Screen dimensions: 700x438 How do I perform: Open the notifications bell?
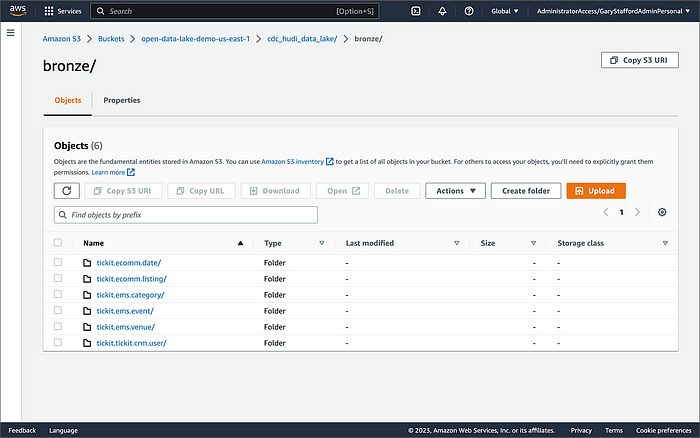[x=442, y=11]
